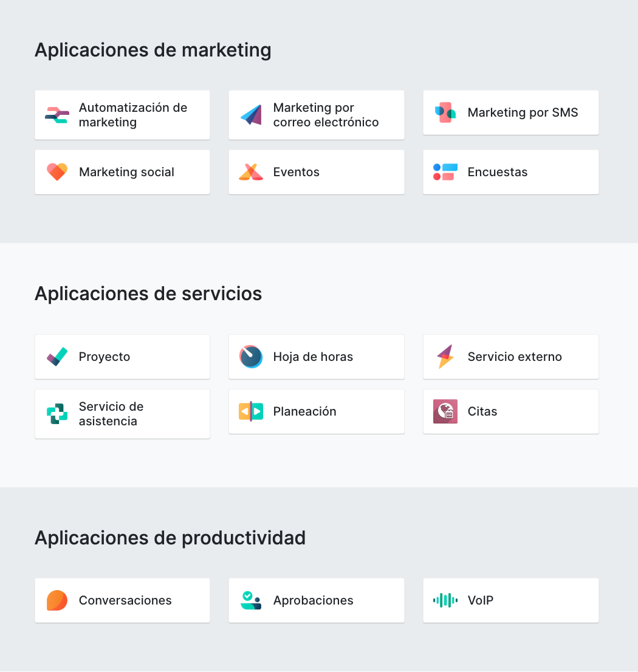Select the Hoja de horas card
The height and width of the screenshot is (672, 638).
pyautogui.click(x=316, y=357)
